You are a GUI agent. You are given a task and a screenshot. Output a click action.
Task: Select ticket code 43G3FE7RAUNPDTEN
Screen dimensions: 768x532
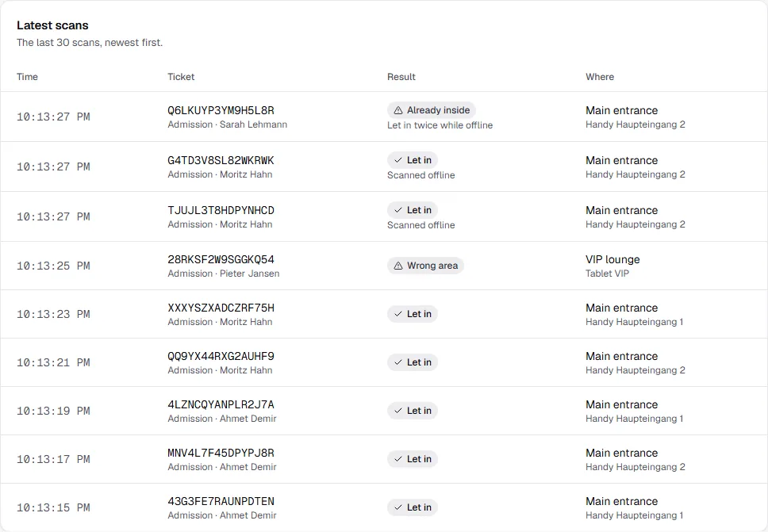(x=221, y=502)
